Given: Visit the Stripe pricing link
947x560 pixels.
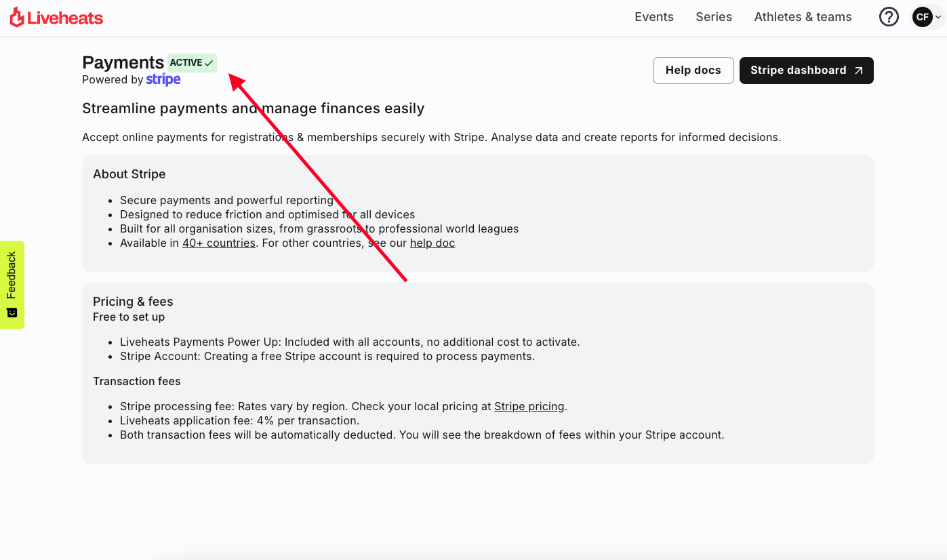Looking at the screenshot, I should [x=529, y=406].
